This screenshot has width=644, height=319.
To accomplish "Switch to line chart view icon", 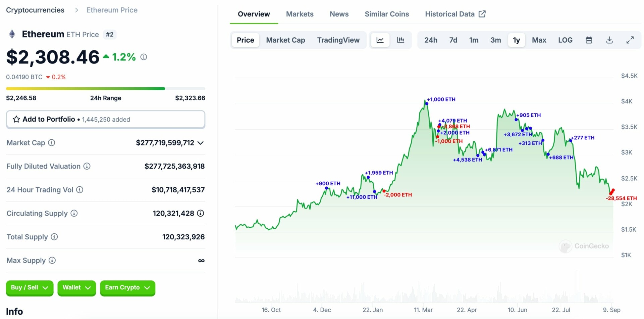I will coord(380,40).
